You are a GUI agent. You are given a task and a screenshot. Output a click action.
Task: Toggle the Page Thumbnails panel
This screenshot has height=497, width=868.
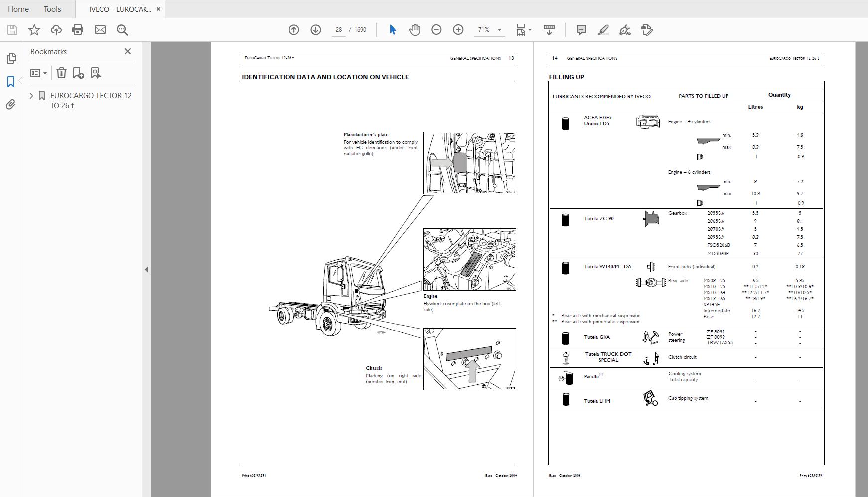tap(11, 58)
